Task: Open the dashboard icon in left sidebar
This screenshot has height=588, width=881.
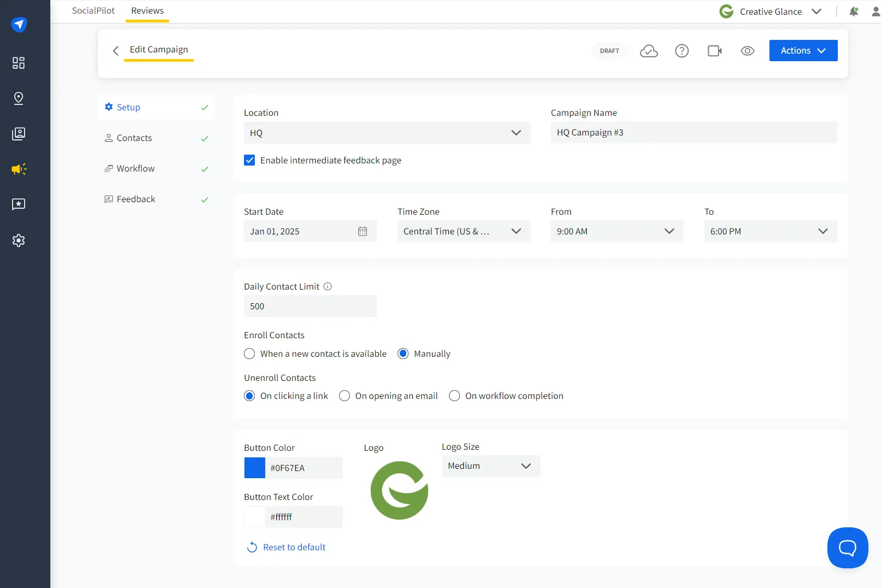Action: pyautogui.click(x=18, y=63)
